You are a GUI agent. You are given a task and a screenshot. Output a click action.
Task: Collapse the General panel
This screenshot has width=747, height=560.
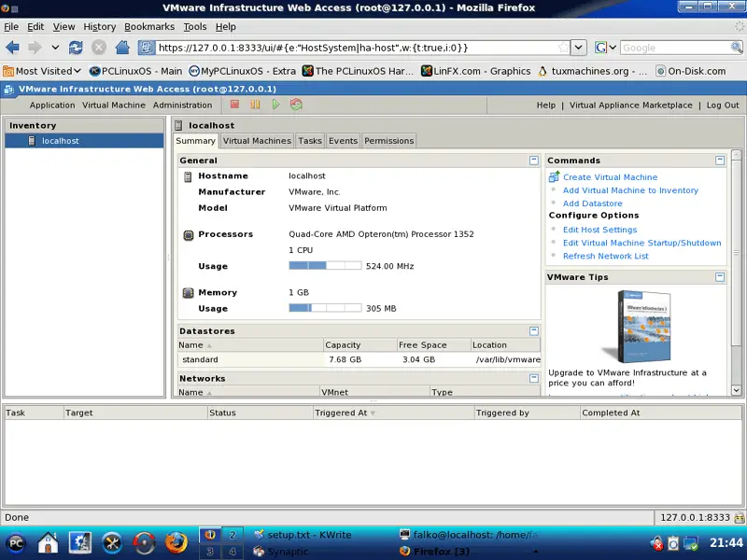(x=533, y=161)
